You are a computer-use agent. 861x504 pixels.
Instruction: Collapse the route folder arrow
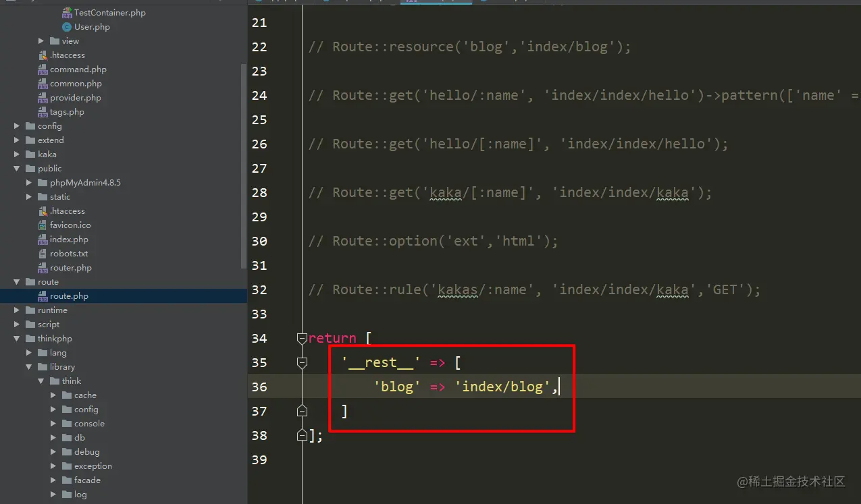point(17,282)
